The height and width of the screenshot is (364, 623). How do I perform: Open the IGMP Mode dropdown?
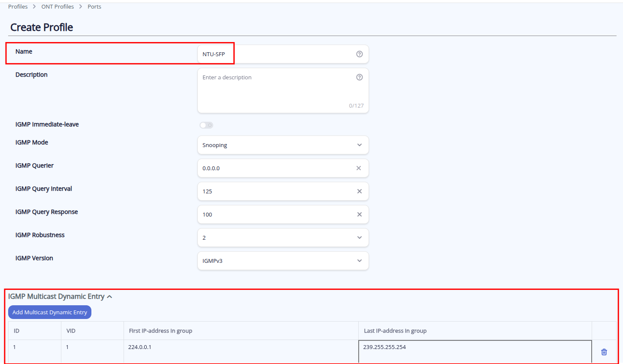(283, 145)
